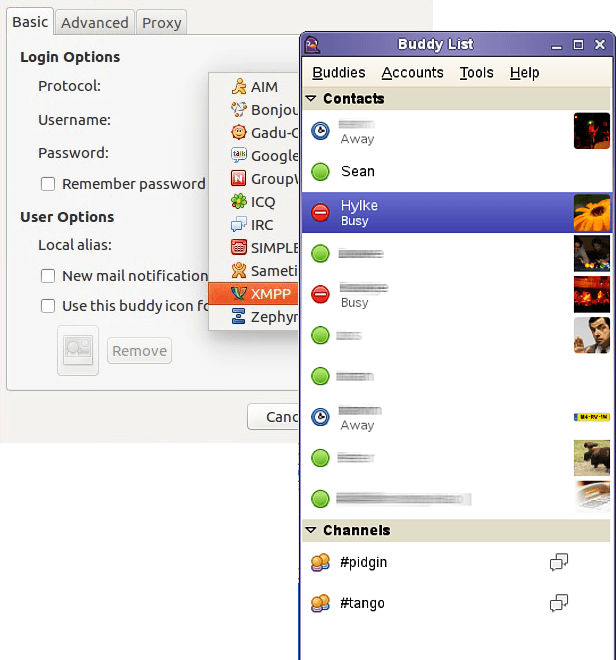
Task: Enable Remember password checkbox
Action: (48, 184)
